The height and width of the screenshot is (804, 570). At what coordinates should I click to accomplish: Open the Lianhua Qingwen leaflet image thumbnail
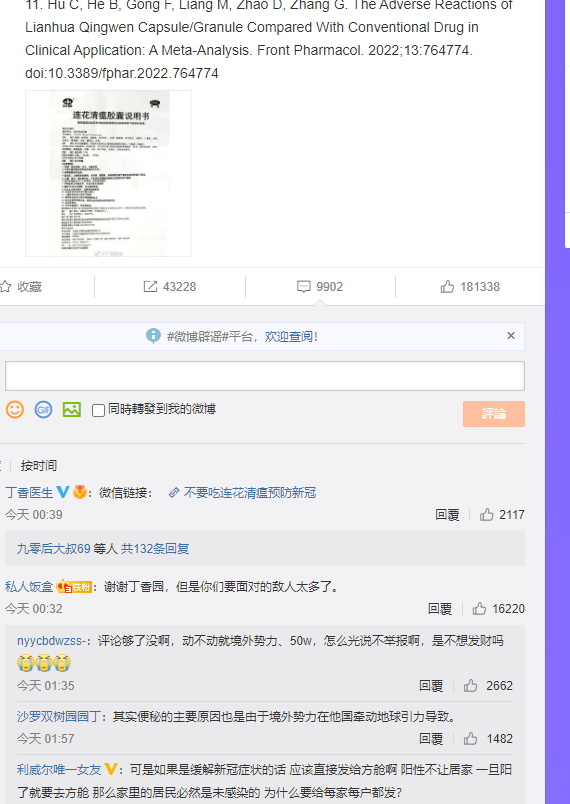click(108, 173)
